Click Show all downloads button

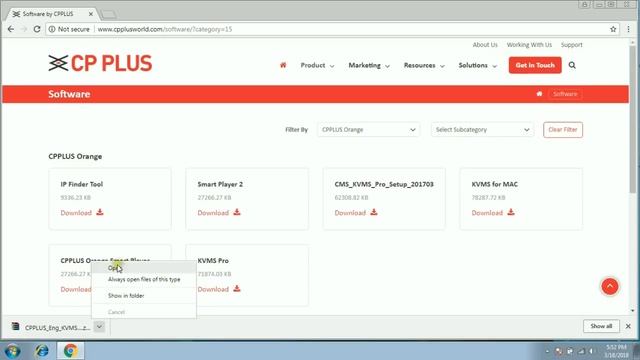point(601,326)
